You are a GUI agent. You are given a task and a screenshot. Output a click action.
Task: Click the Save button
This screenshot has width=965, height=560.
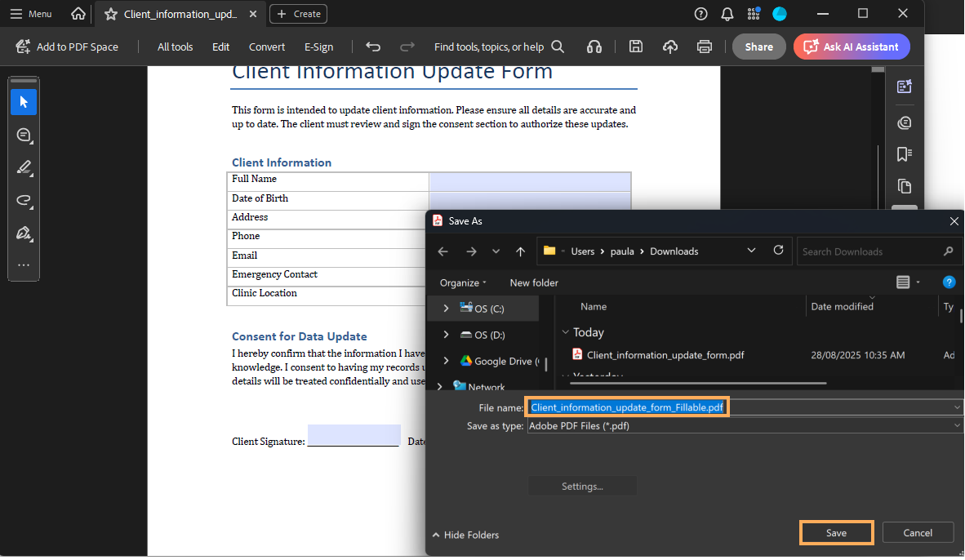[x=836, y=533]
